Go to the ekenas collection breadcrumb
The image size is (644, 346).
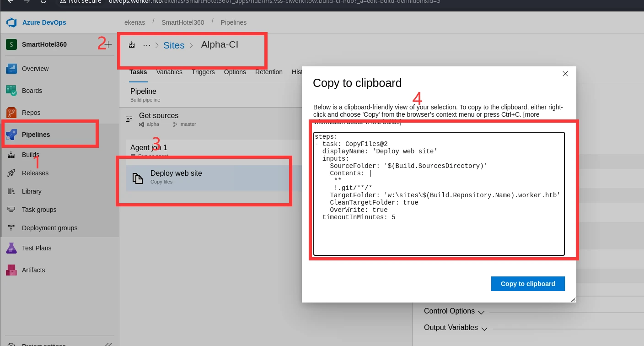[134, 22]
